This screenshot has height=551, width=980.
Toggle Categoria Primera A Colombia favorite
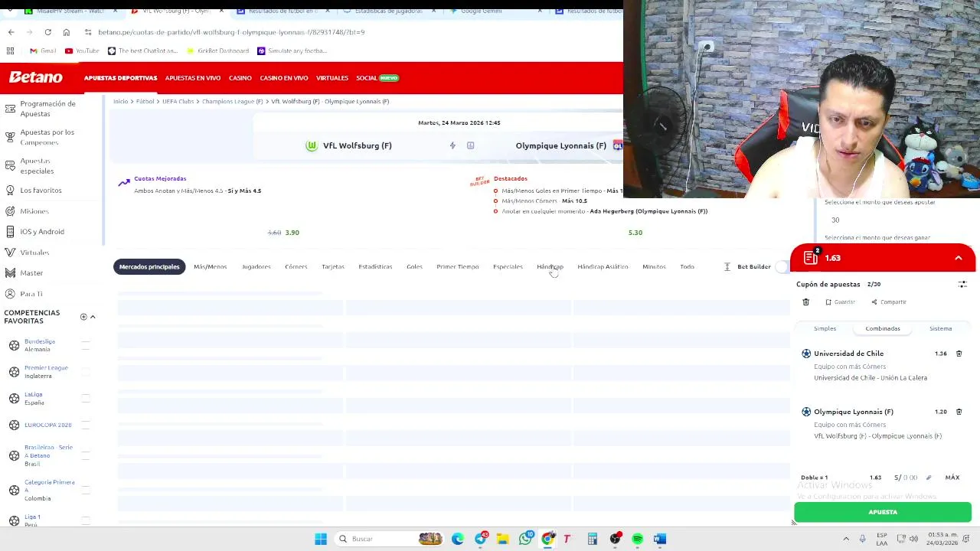pos(86,490)
